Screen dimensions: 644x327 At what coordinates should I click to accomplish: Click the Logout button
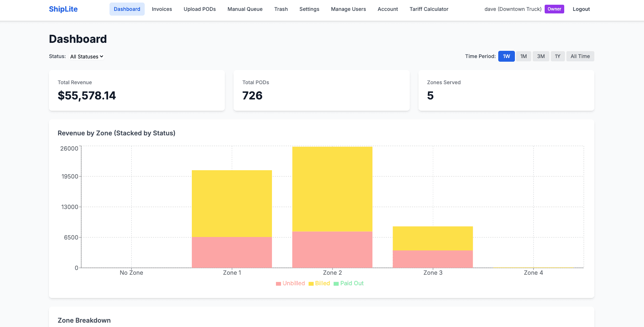(x=581, y=9)
